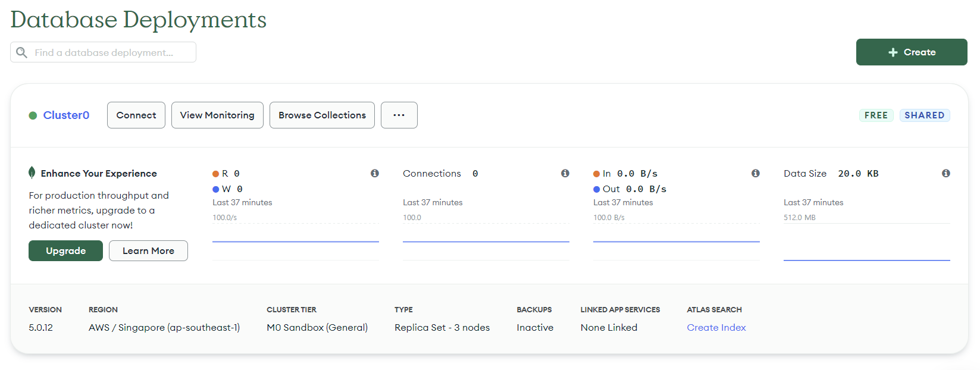980x370 pixels.
Task: Click the Replica Set - 3 nodes text
Action: (442, 328)
